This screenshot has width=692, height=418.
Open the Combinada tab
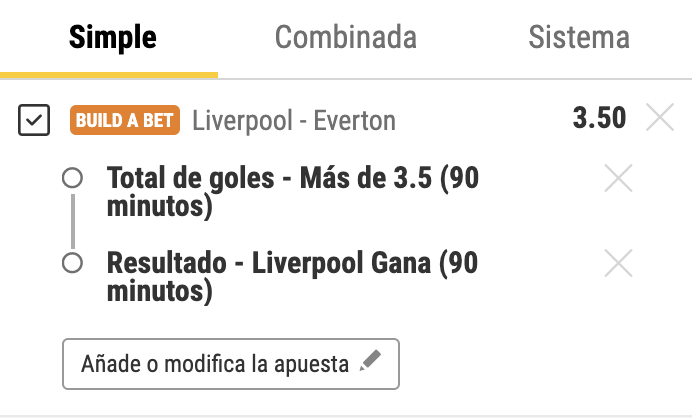tap(345, 38)
